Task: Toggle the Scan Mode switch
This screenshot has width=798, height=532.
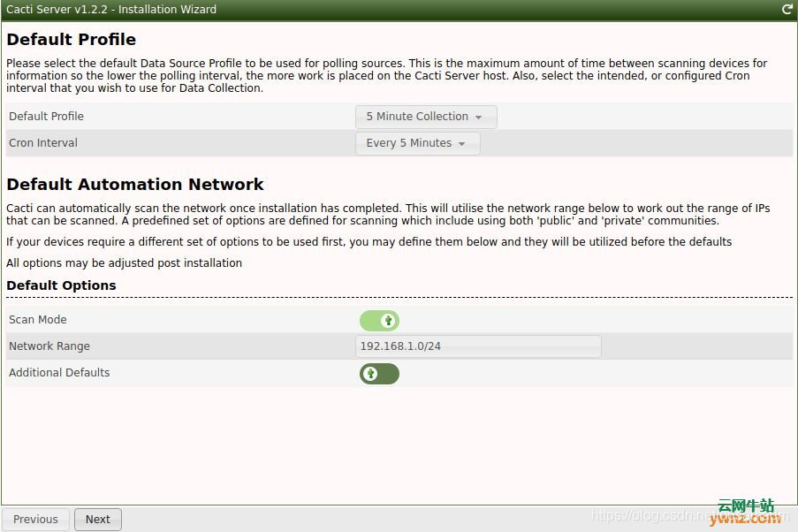Action: point(379,321)
